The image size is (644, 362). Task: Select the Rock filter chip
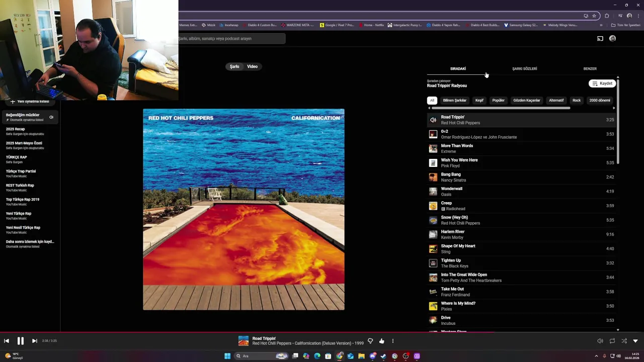click(x=577, y=100)
